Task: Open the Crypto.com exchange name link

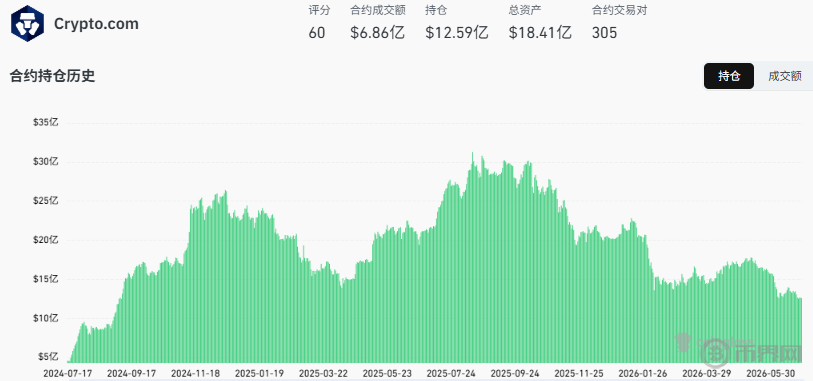Action: (96, 24)
